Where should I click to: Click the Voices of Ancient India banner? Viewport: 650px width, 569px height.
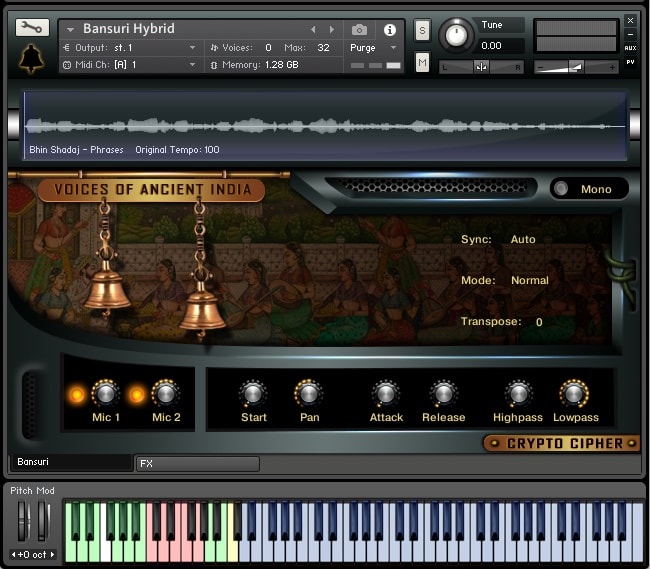pyautogui.click(x=152, y=189)
